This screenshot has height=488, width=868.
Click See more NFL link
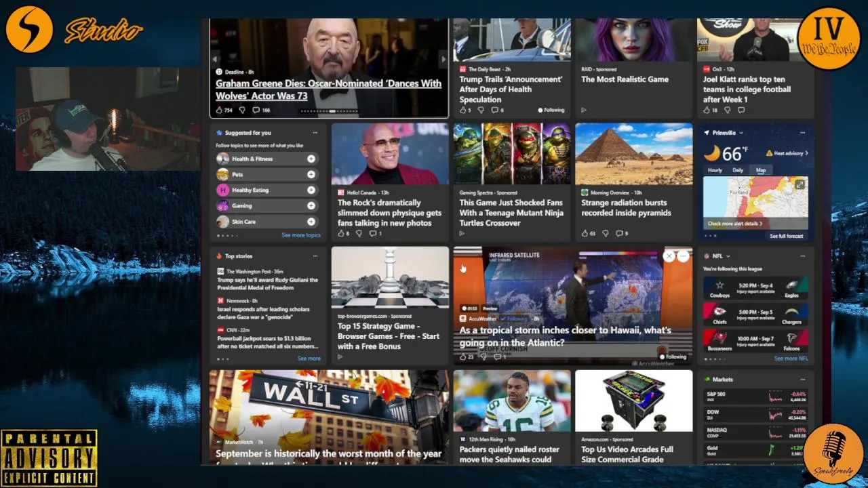tap(791, 359)
